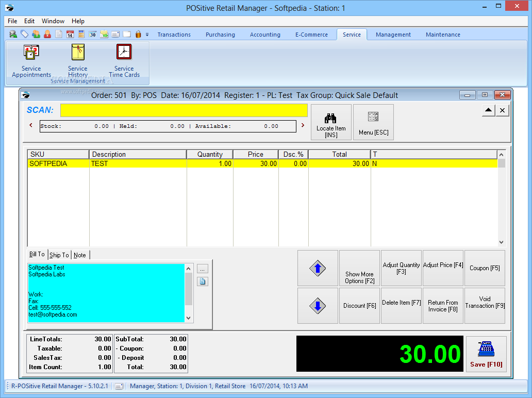
Task: Click the left red arrow beside Stock
Action: [x=31, y=125]
